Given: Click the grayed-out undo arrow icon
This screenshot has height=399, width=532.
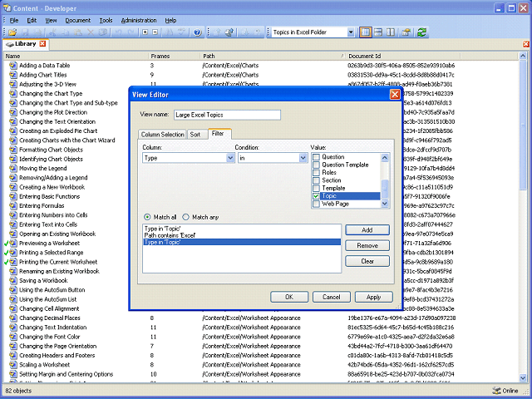Looking at the screenshot, I should pyautogui.click(x=118, y=32).
